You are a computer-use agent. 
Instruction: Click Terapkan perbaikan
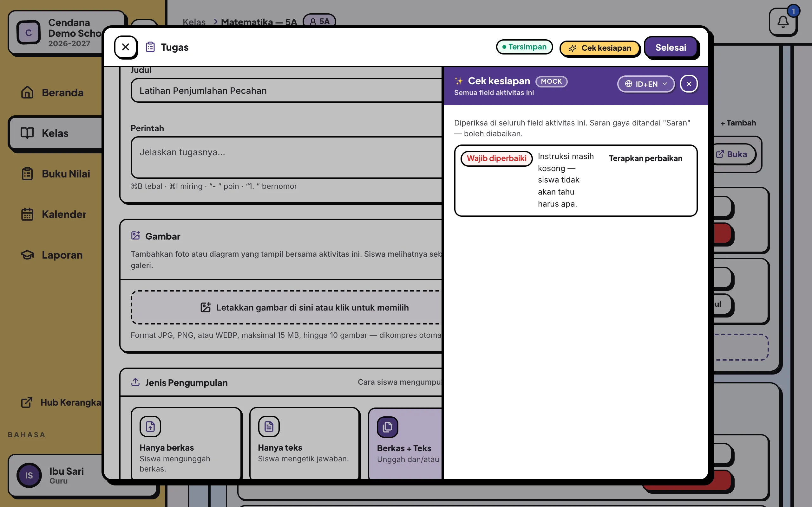tap(645, 158)
